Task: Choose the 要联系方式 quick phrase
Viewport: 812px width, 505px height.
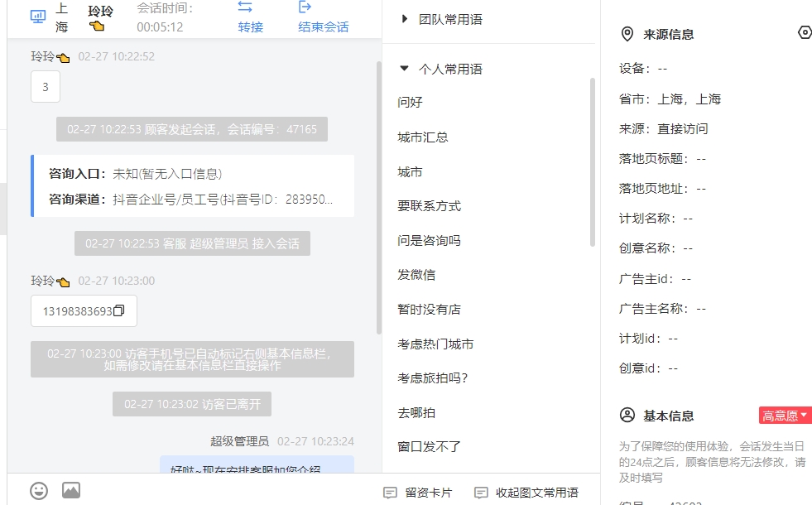Action: click(430, 206)
